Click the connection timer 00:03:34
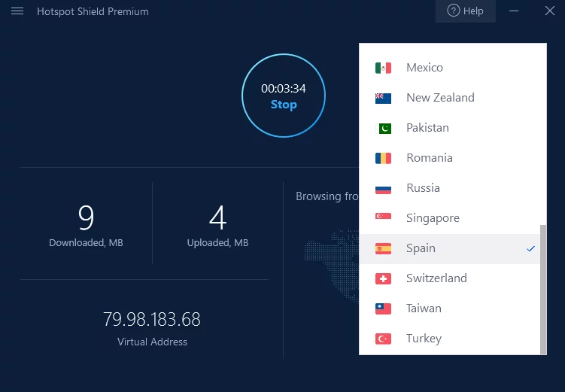The height and width of the screenshot is (392, 565). click(x=284, y=89)
